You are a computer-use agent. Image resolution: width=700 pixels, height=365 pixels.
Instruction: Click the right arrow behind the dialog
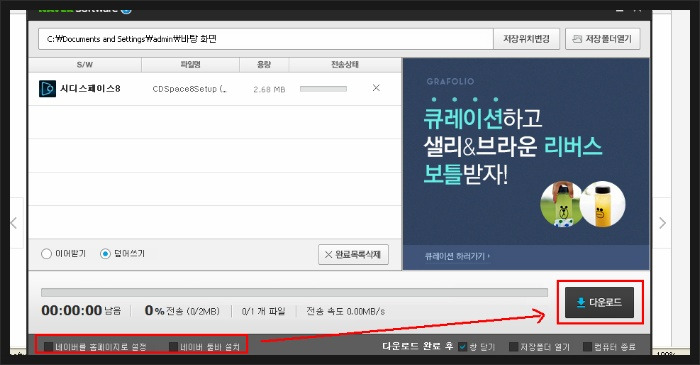pyautogui.click(x=662, y=223)
